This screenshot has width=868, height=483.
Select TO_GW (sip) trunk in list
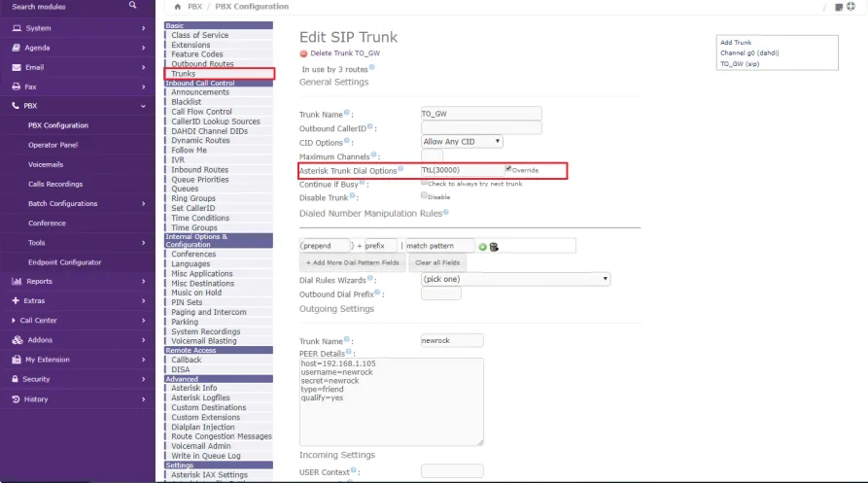point(740,63)
